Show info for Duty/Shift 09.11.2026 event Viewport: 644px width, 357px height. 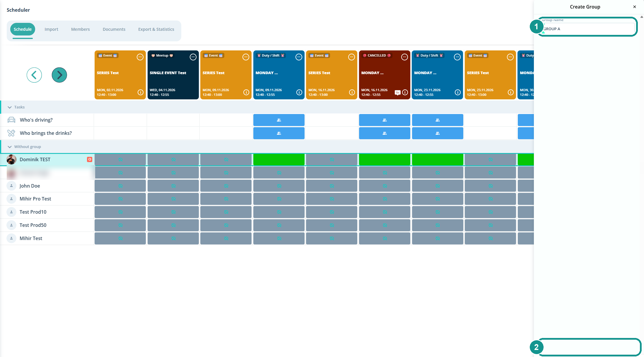(x=299, y=92)
